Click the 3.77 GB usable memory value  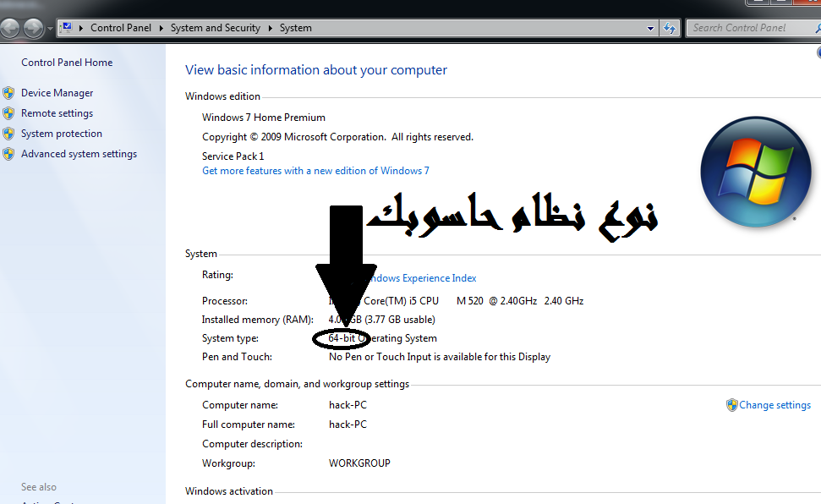coord(400,320)
